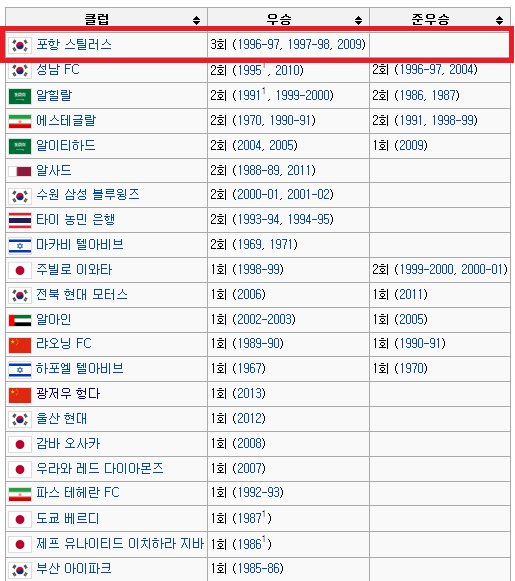Click the China flag beside 랴오닝 FC
This screenshot has width=515, height=581.
point(20,345)
